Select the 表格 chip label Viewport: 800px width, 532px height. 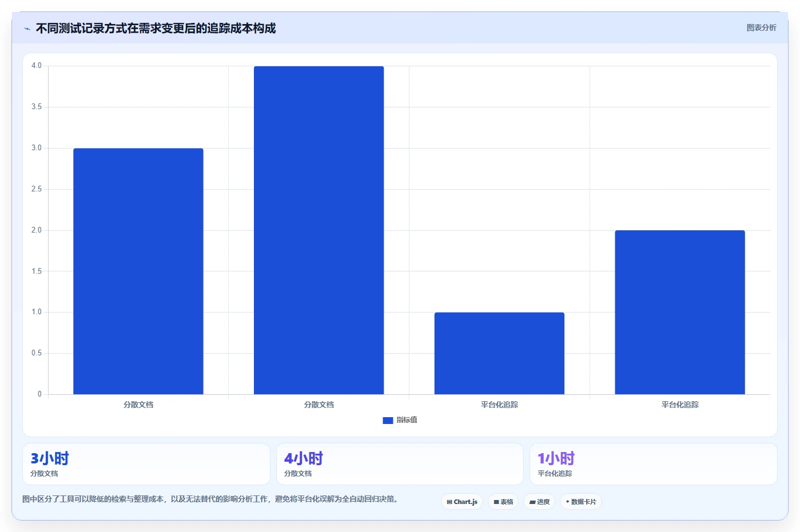[x=507, y=502]
